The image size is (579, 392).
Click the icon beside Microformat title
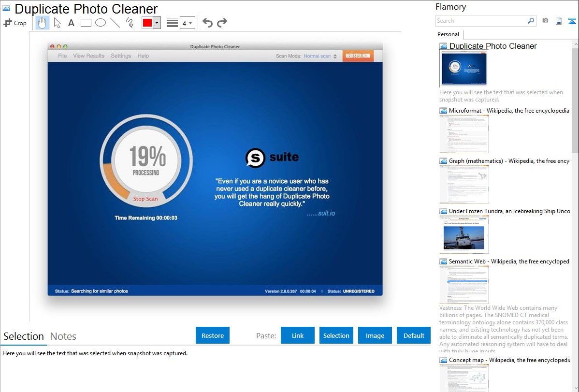pos(443,111)
